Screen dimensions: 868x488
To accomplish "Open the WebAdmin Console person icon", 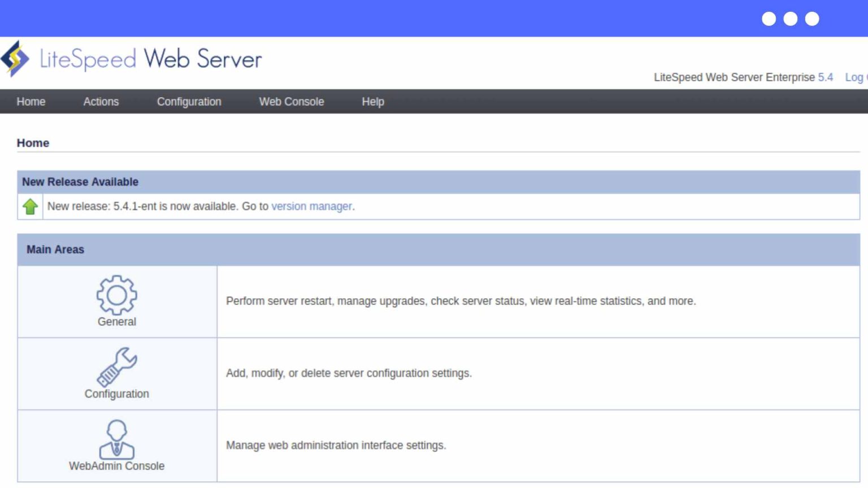I will click(117, 439).
